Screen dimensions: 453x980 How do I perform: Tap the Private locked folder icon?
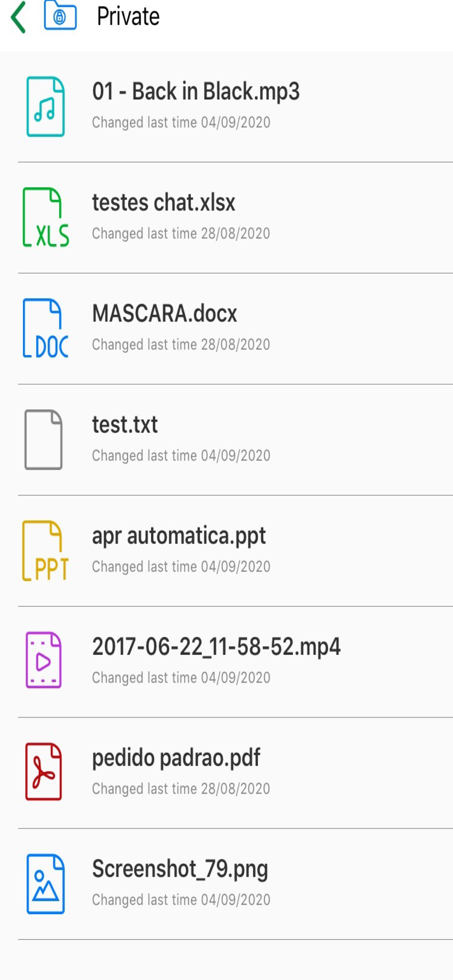tap(60, 15)
